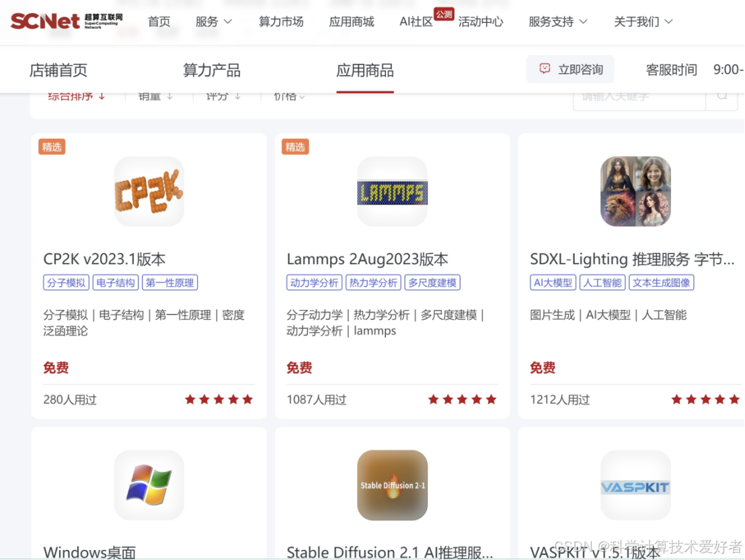Image resolution: width=745 pixels, height=560 pixels.
Task: Click the SCNet logo
Action: point(67,21)
